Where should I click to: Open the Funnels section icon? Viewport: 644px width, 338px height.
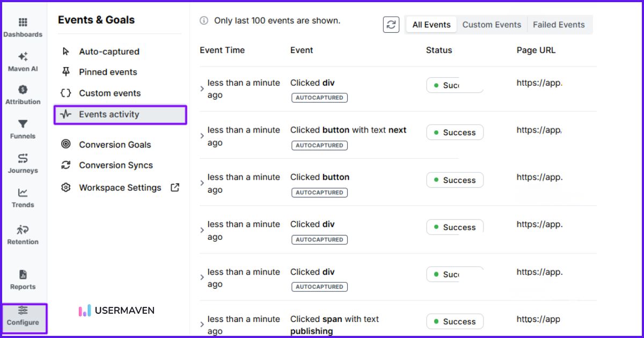tap(23, 124)
